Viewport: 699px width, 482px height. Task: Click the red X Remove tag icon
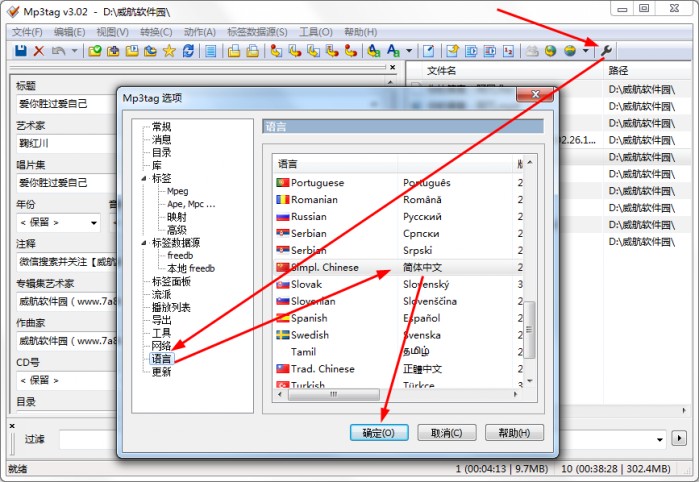click(39, 51)
